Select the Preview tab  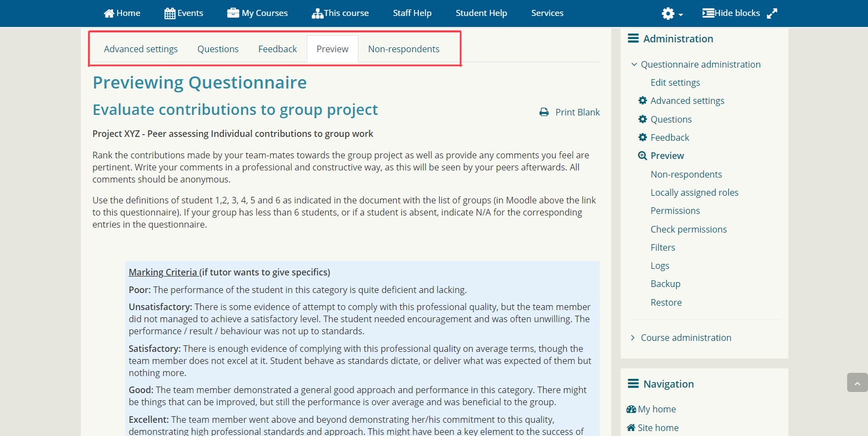333,49
